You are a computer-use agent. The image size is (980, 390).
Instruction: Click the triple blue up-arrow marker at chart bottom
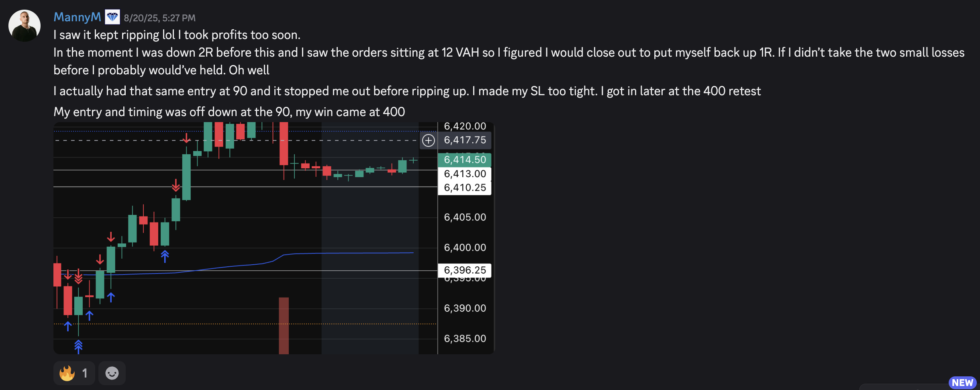click(x=78, y=346)
